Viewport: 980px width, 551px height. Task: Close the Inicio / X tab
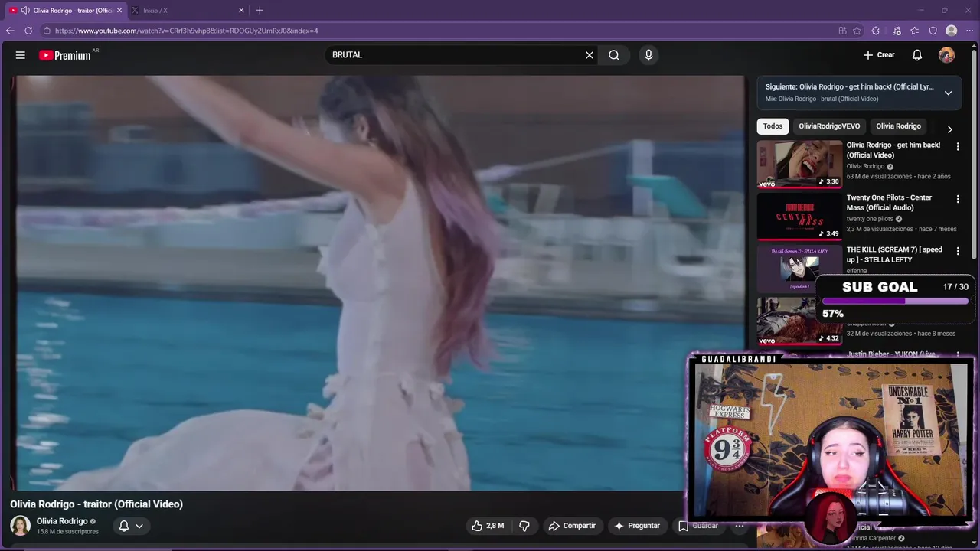tap(241, 11)
